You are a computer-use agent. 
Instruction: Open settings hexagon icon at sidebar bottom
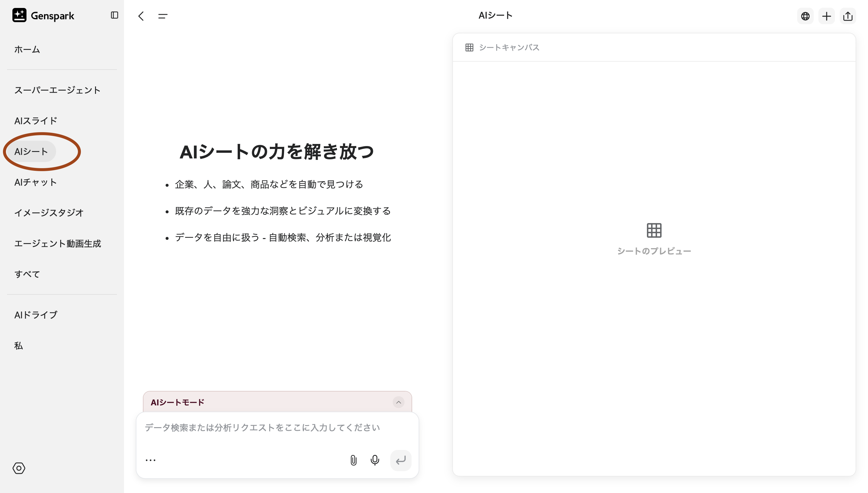pyautogui.click(x=19, y=468)
